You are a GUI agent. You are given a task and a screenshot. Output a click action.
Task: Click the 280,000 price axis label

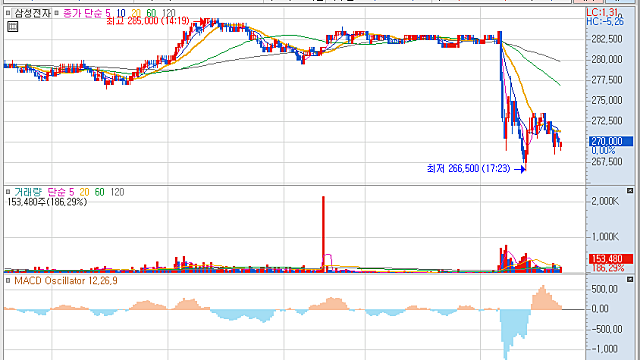coord(607,60)
